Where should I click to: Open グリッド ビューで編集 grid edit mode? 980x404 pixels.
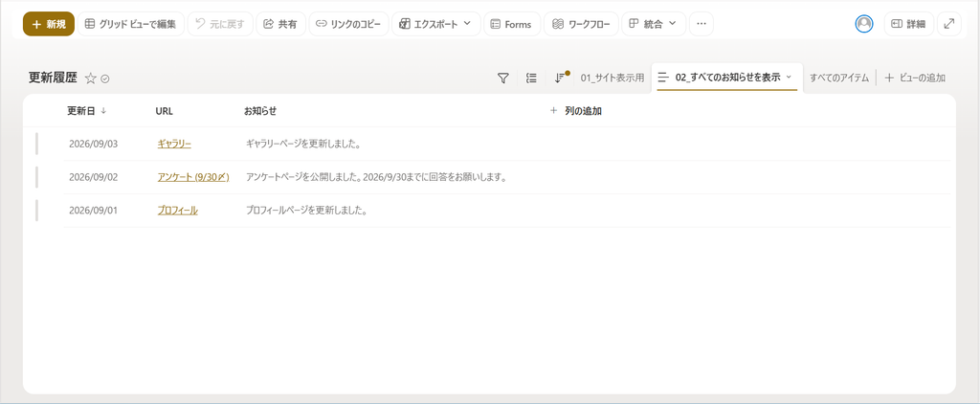click(130, 24)
